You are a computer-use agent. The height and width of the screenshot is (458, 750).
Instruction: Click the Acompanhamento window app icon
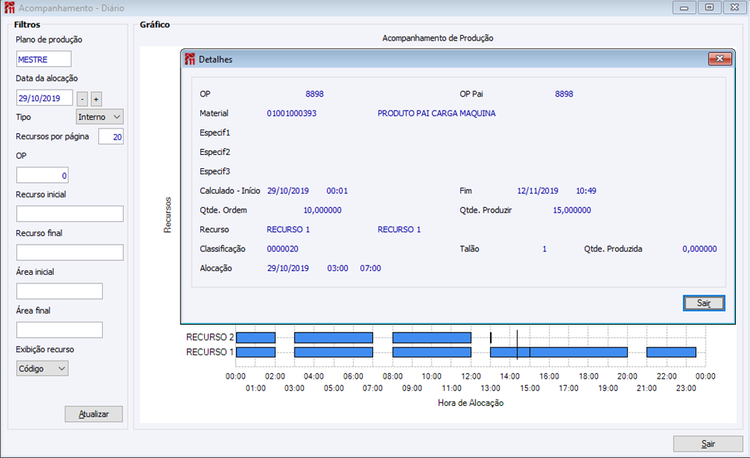coord(10,8)
